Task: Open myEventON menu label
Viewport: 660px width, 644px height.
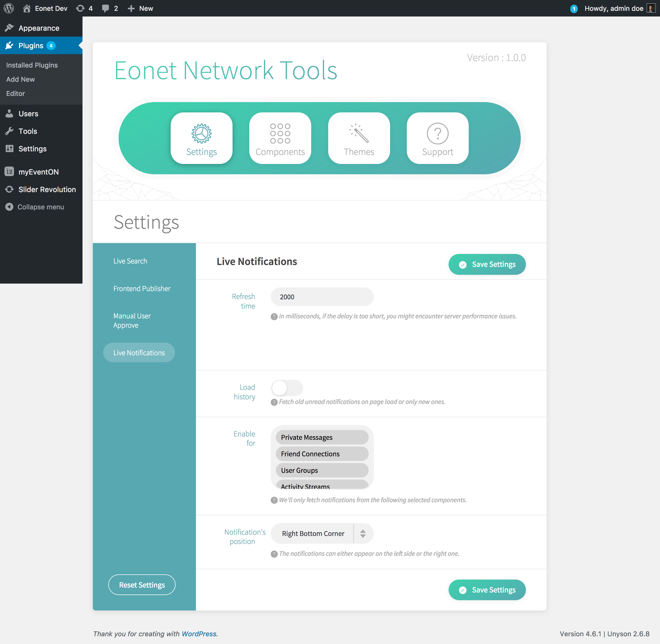Action: 39,172
